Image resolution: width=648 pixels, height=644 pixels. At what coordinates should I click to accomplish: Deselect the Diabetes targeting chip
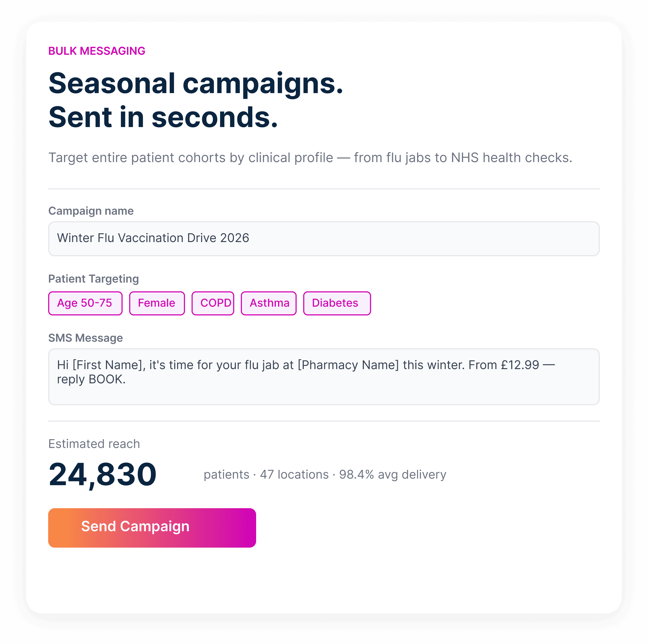pyautogui.click(x=337, y=303)
